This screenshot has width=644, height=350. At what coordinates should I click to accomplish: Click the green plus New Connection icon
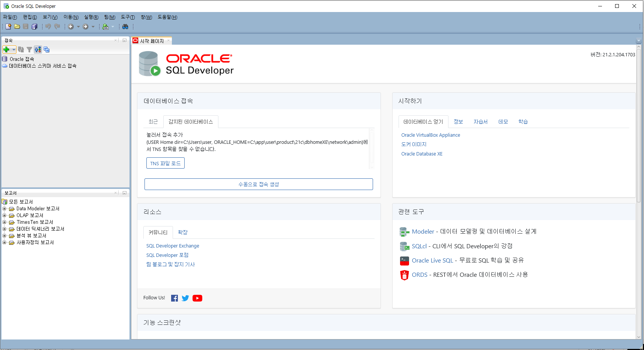pyautogui.click(x=6, y=50)
